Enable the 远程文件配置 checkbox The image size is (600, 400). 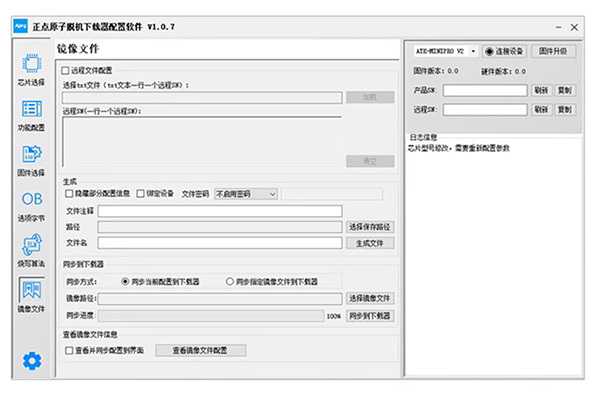click(x=65, y=70)
